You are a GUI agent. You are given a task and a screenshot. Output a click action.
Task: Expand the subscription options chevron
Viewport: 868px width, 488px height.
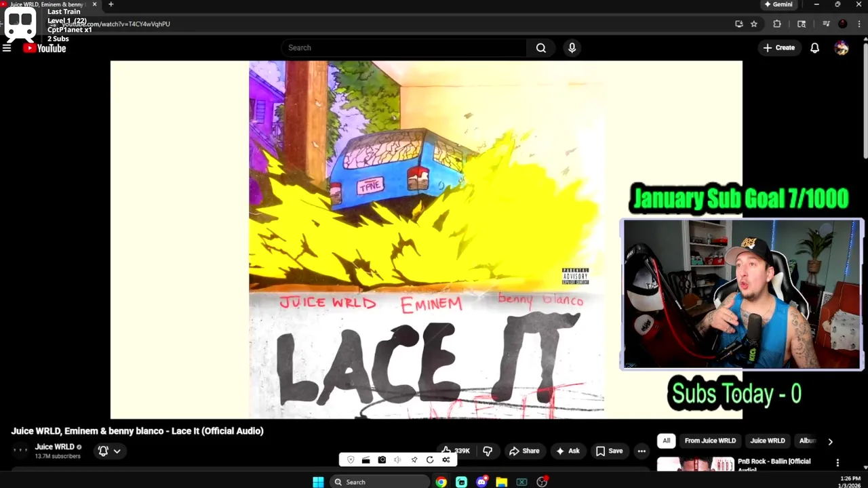click(117, 451)
